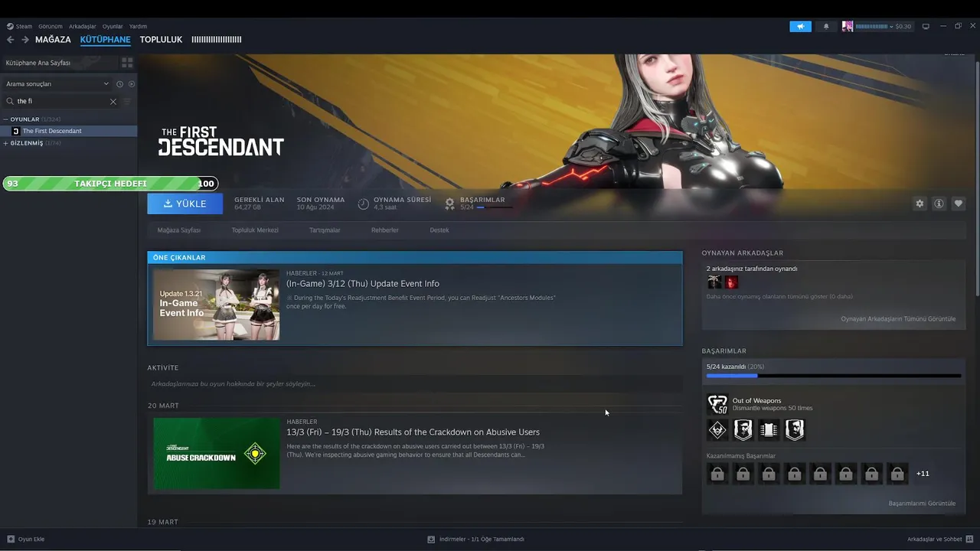Click the ready-to-play filter icon
This screenshot has width=980, height=551.
point(132,84)
